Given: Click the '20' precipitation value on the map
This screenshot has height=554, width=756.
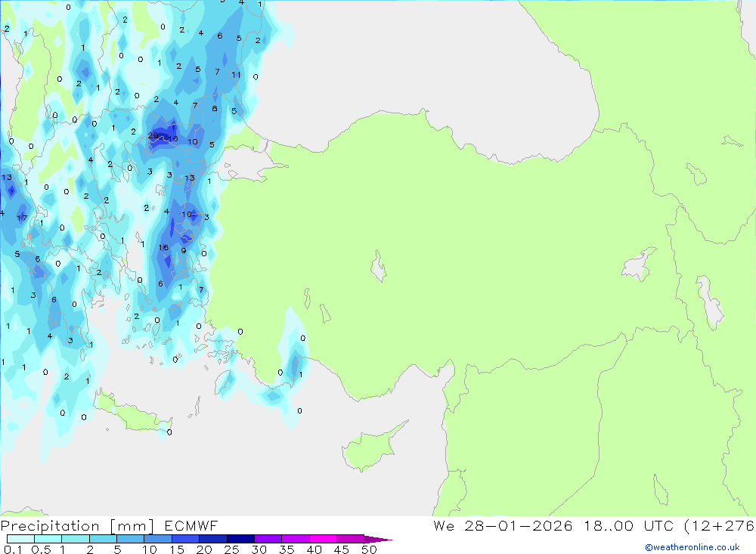Looking at the screenshot, I should point(153,135).
